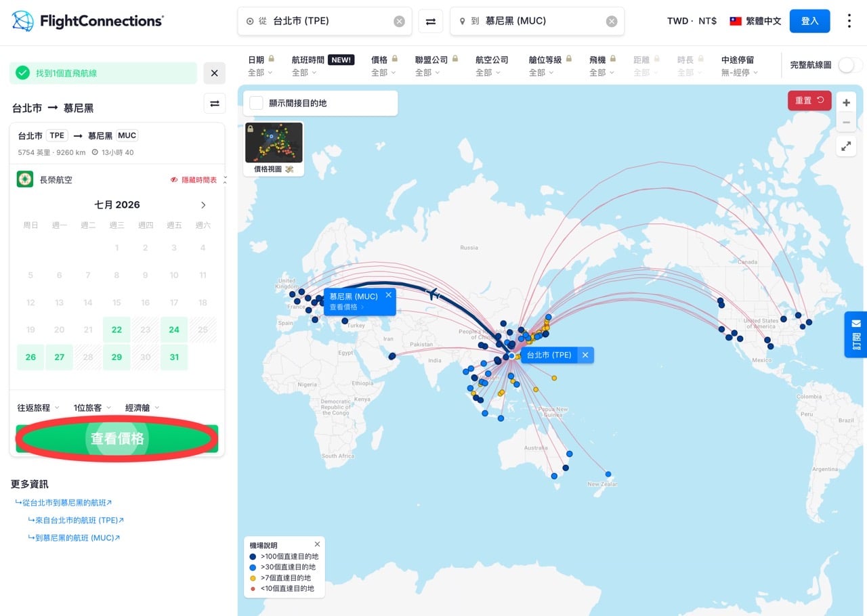The height and width of the screenshot is (616, 867).
Task: Click the 七月 2026 month title
Action: coord(117,205)
